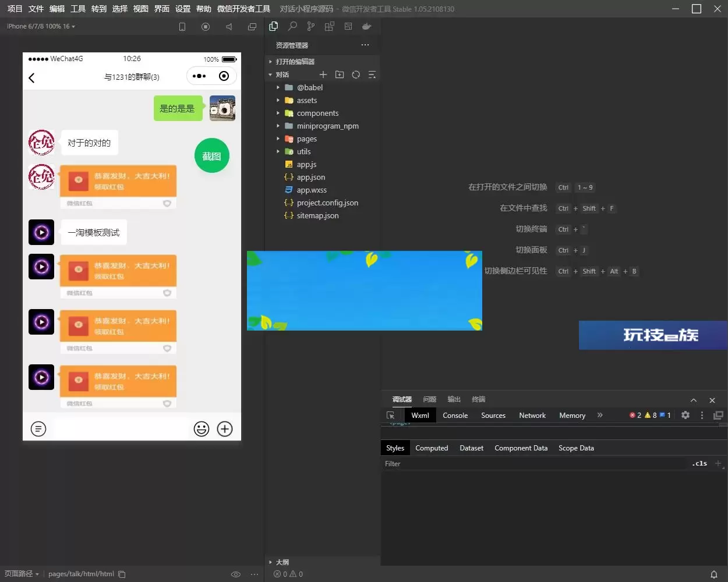Image resolution: width=728 pixels, height=582 pixels.
Task: Click the green 截图 button
Action: pos(212,155)
